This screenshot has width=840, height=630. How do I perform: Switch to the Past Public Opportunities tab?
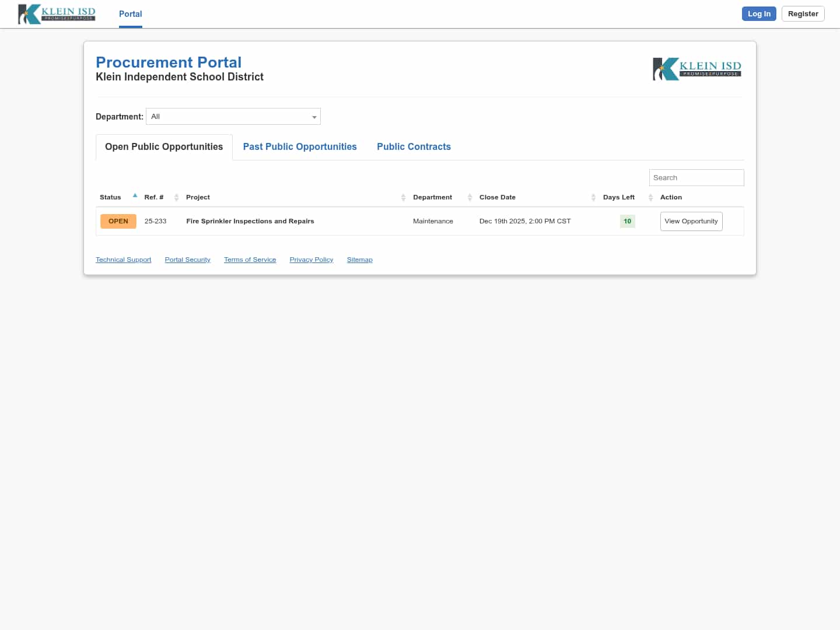(x=300, y=146)
